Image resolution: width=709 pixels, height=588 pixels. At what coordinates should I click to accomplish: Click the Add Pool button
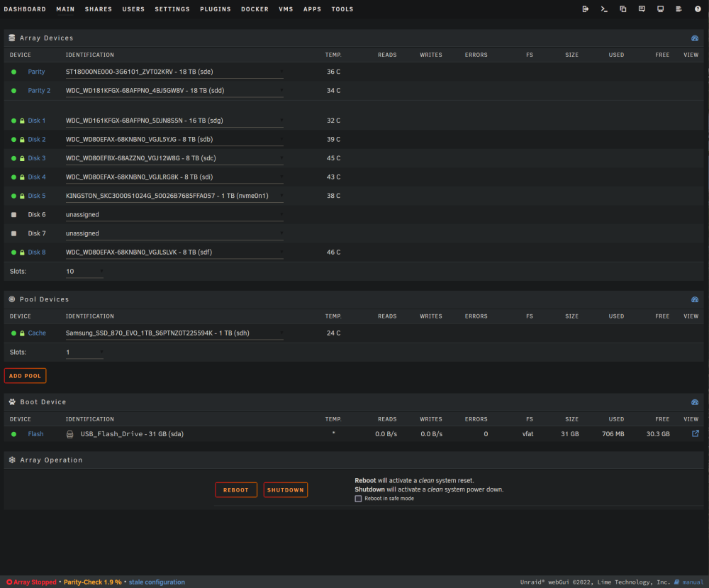click(x=26, y=376)
